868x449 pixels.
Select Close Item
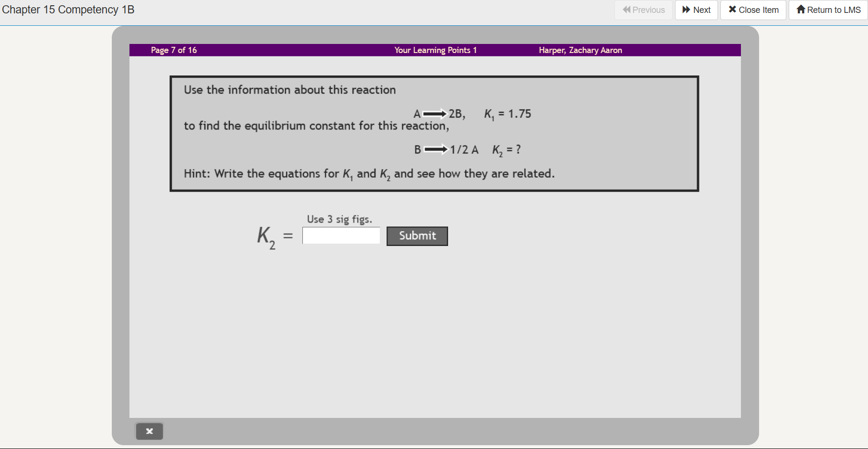click(x=752, y=10)
